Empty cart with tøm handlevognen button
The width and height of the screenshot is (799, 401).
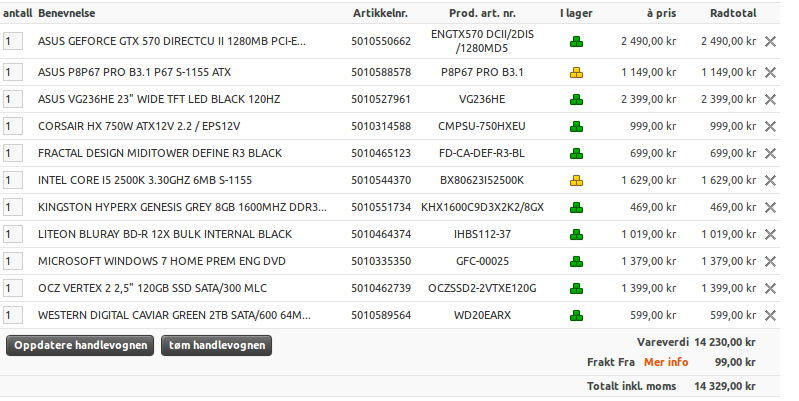tap(217, 345)
